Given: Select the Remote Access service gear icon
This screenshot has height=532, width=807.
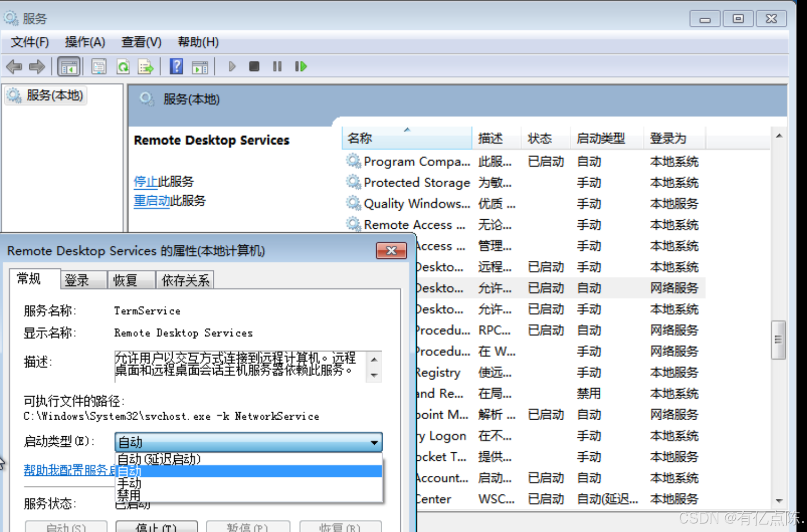Looking at the screenshot, I should coord(353,224).
